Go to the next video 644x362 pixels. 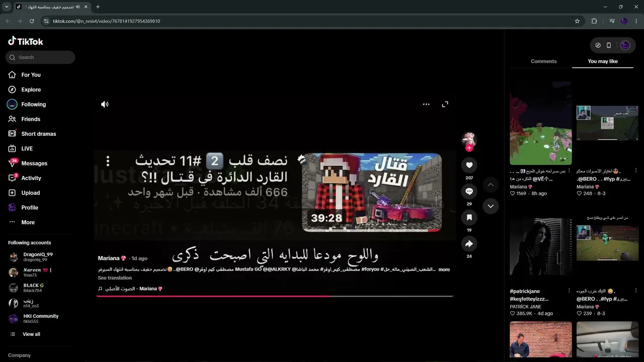coord(491,206)
